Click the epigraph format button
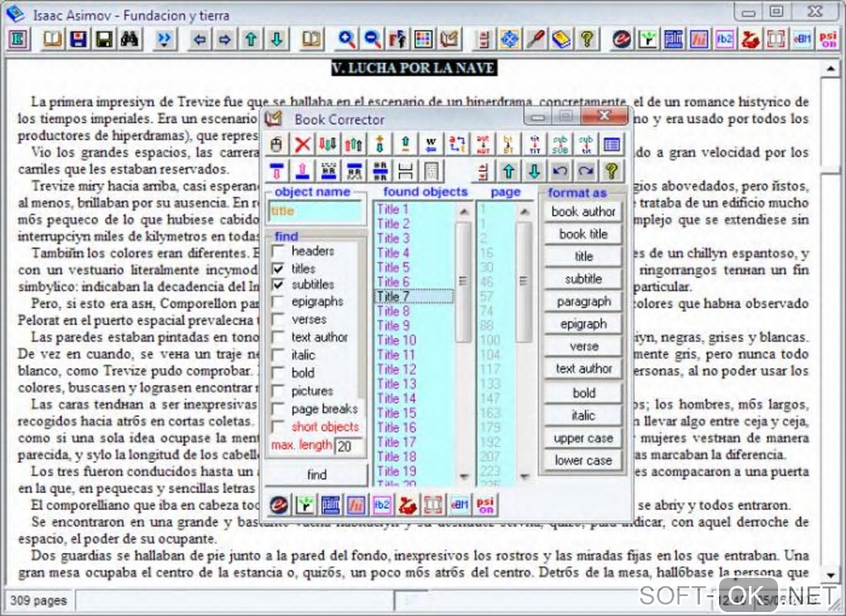The width and height of the screenshot is (846, 616). coord(583,323)
